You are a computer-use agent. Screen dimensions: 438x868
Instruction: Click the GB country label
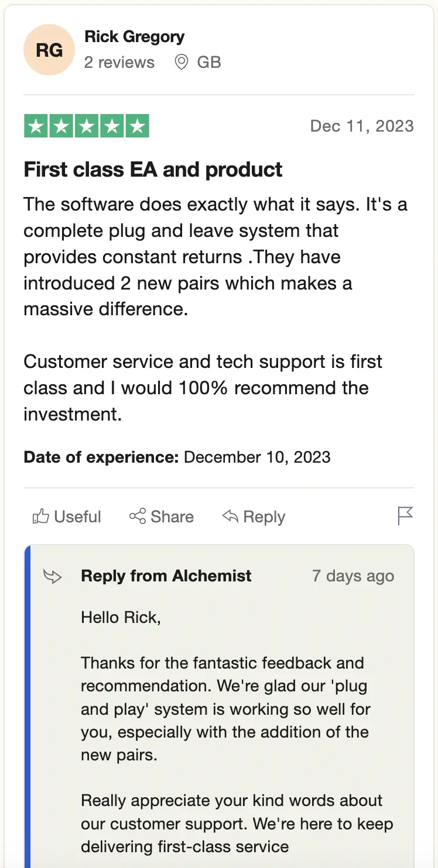point(209,63)
